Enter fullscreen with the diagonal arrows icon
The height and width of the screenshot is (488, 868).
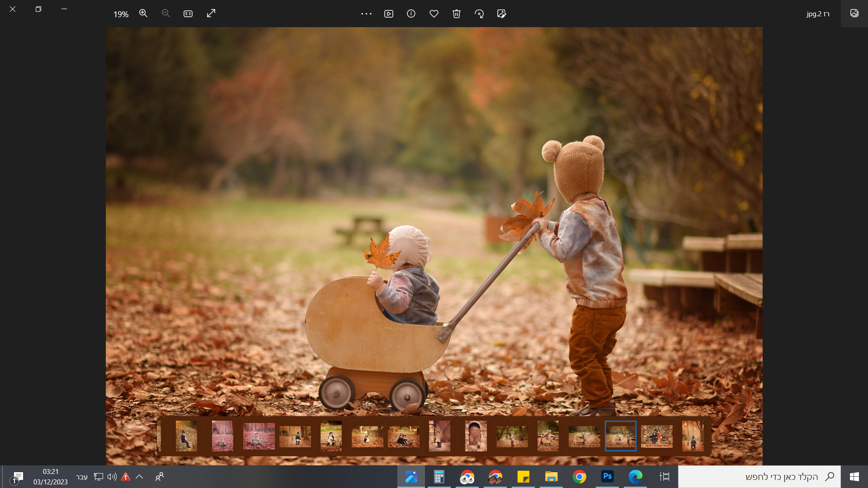pyautogui.click(x=211, y=14)
